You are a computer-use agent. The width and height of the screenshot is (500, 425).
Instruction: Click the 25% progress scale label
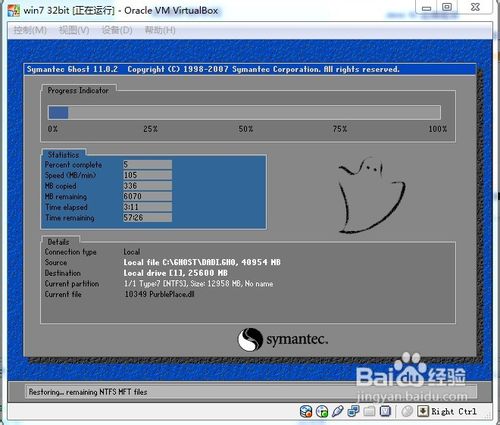(150, 129)
